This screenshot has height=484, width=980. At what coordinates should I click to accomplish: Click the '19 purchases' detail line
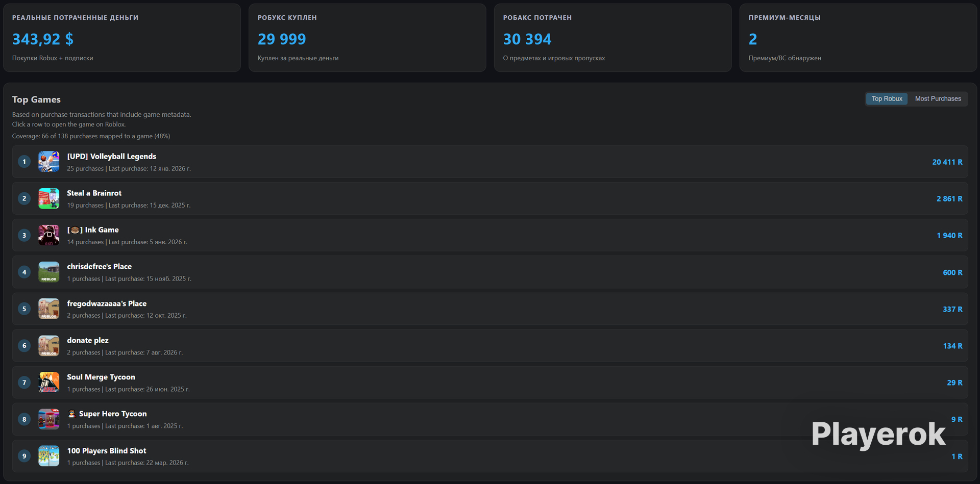pyautogui.click(x=129, y=206)
